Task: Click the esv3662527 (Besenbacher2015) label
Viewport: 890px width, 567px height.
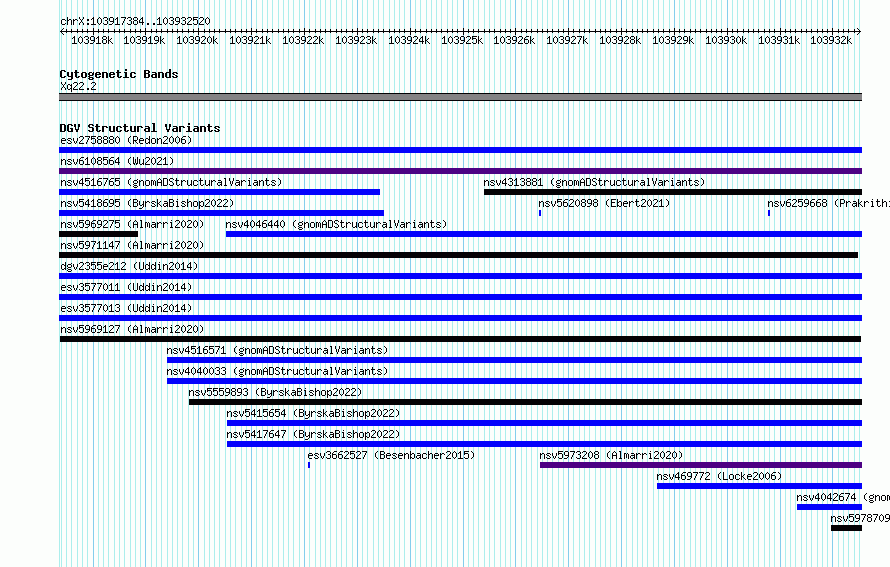Action: point(391,455)
